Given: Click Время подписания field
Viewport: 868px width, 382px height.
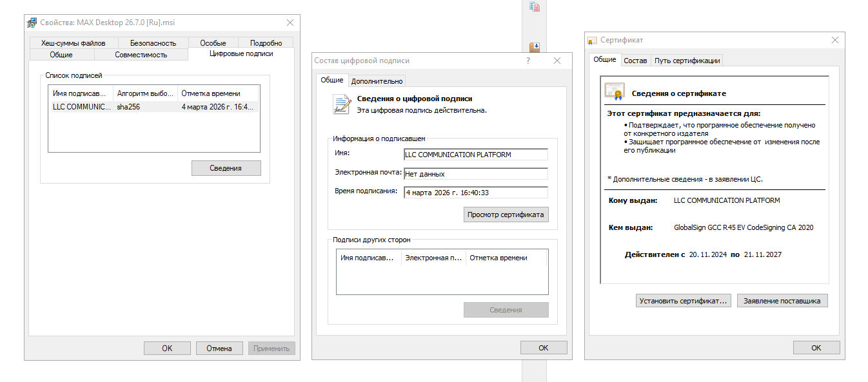Looking at the screenshot, I should [475, 192].
